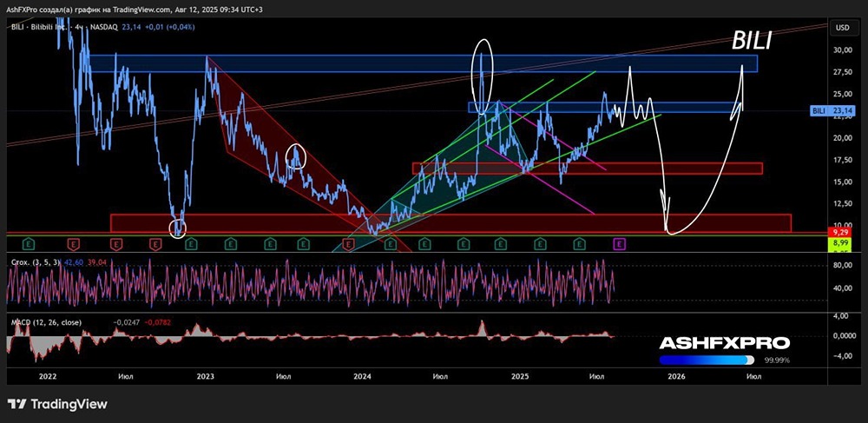This screenshot has height=423, width=868.
Task: Click the 0,0000 value on MACD scale
Action: click(x=843, y=336)
